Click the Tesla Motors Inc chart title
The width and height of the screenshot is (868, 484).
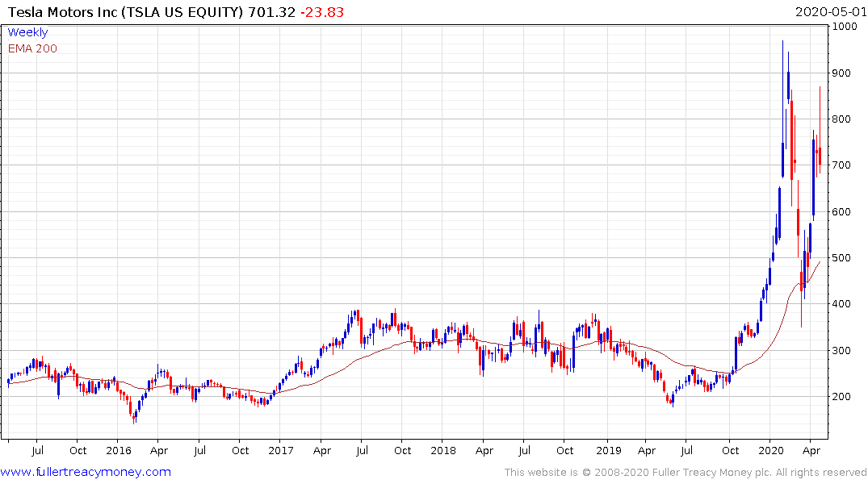coord(126,12)
